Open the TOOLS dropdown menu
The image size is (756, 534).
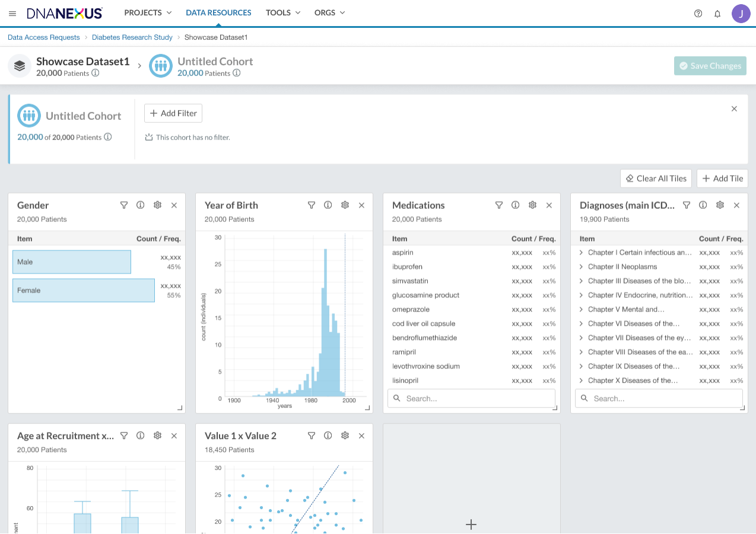pyautogui.click(x=283, y=12)
